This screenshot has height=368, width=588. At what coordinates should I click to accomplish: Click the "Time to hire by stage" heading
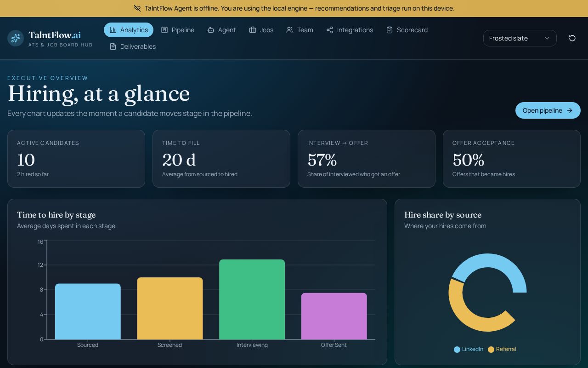pos(57,215)
